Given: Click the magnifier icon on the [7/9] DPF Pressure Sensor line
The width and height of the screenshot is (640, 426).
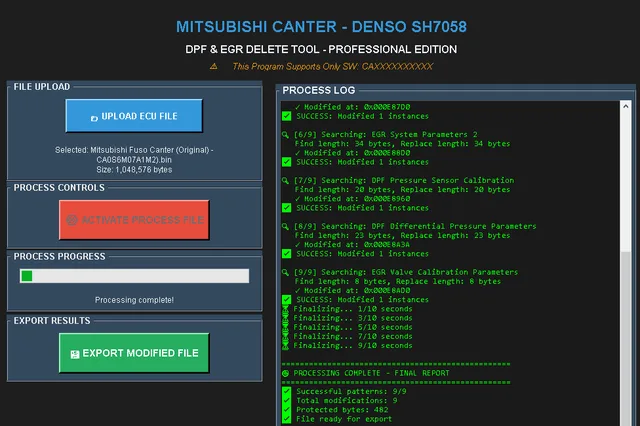Looking at the screenshot, I should [285, 180].
